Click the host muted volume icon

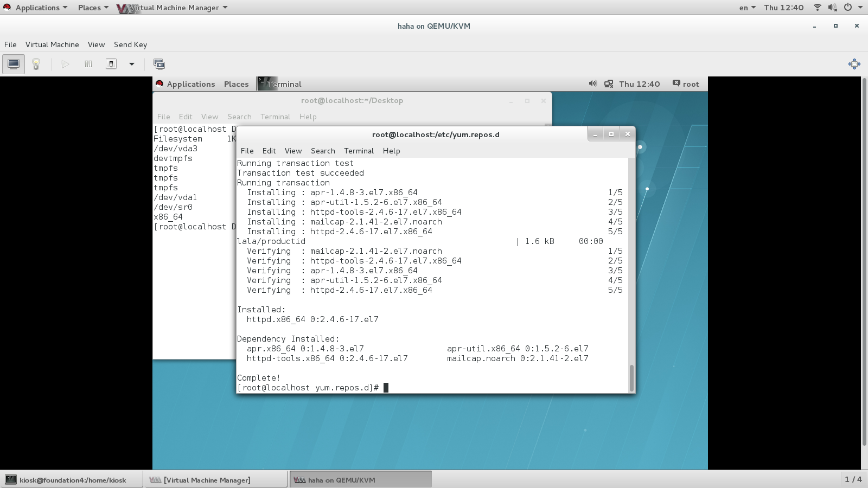click(x=832, y=8)
